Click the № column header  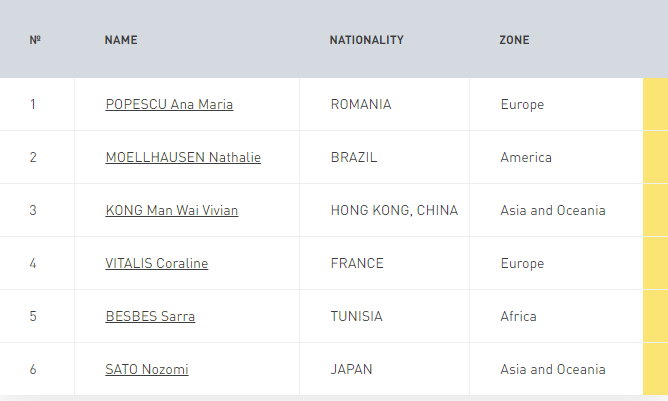35,40
